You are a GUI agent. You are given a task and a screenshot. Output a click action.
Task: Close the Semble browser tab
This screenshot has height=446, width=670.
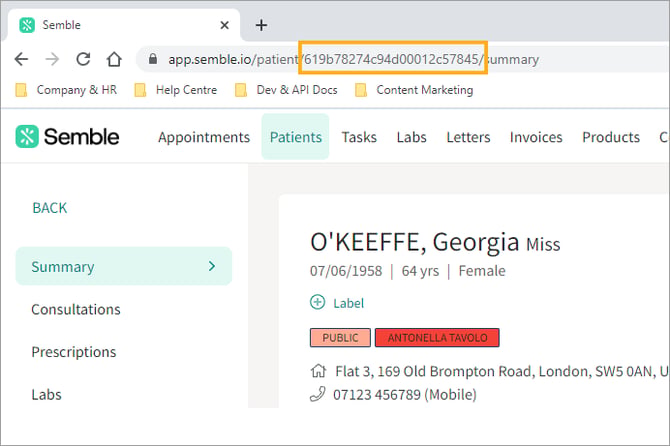(224, 25)
